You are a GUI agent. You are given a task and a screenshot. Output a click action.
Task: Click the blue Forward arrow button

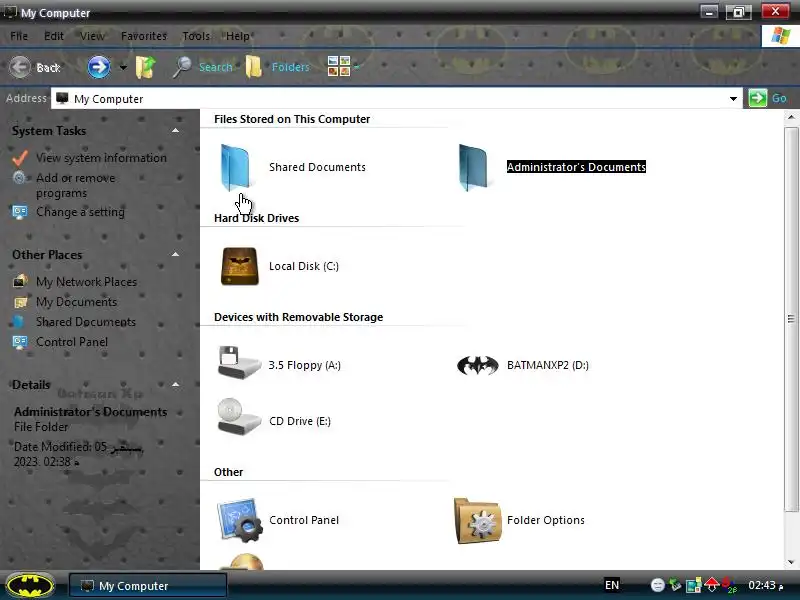(x=98, y=67)
